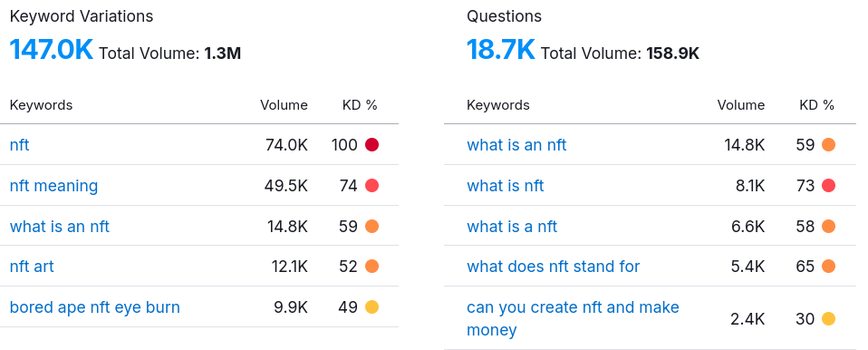
Task: Select the KD value '49'
Action: pos(348,307)
